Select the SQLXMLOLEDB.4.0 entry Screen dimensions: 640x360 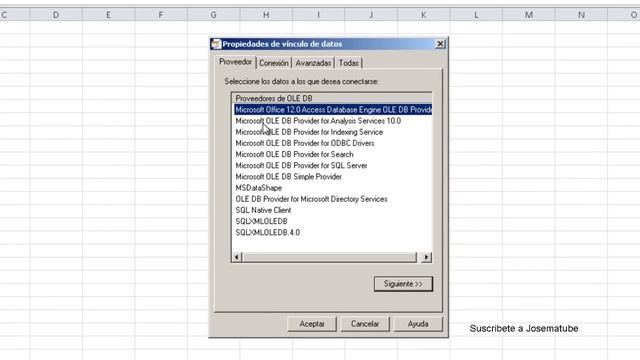point(267,232)
